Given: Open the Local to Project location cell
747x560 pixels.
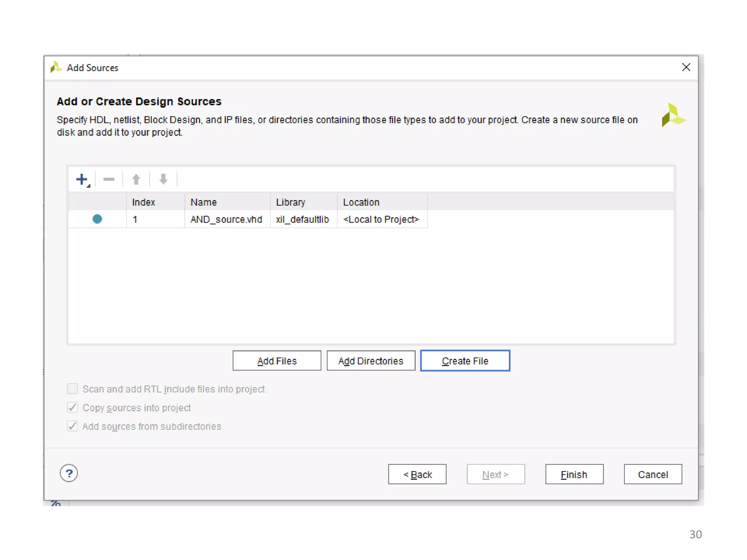Looking at the screenshot, I should tap(381, 219).
